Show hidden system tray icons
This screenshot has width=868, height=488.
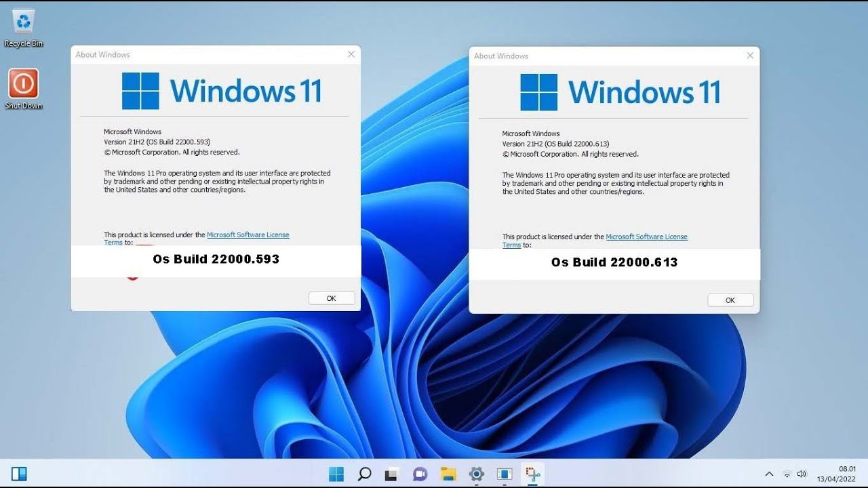pyautogui.click(x=769, y=474)
